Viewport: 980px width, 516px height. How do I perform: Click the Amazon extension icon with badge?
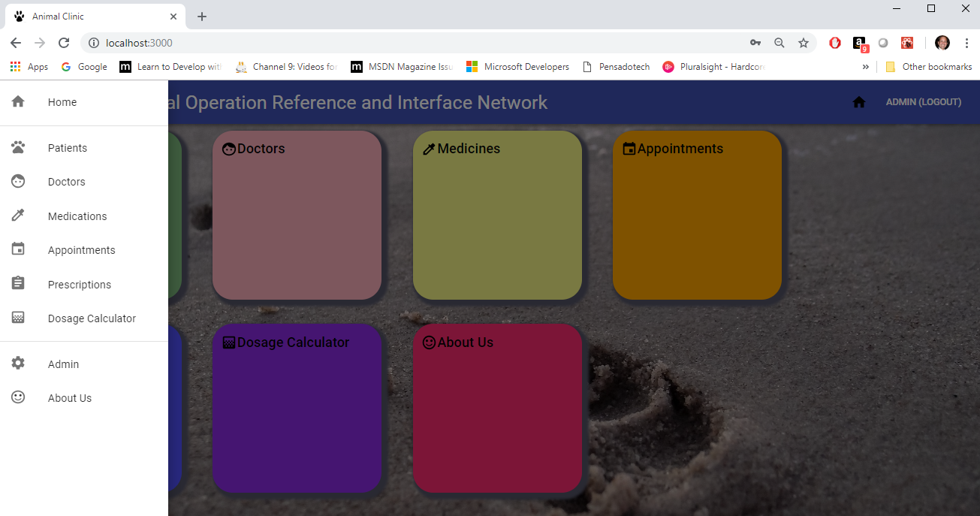860,44
